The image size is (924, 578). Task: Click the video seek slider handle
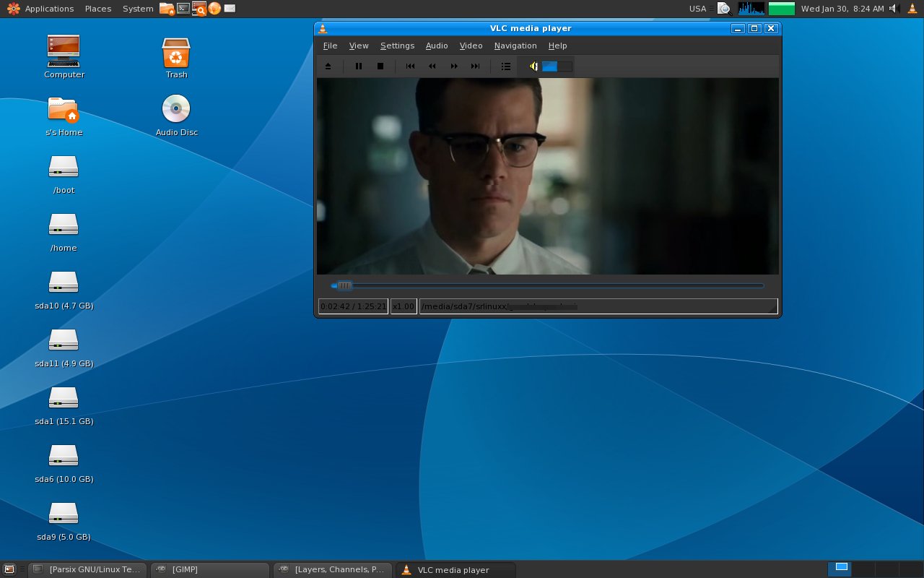click(x=345, y=285)
